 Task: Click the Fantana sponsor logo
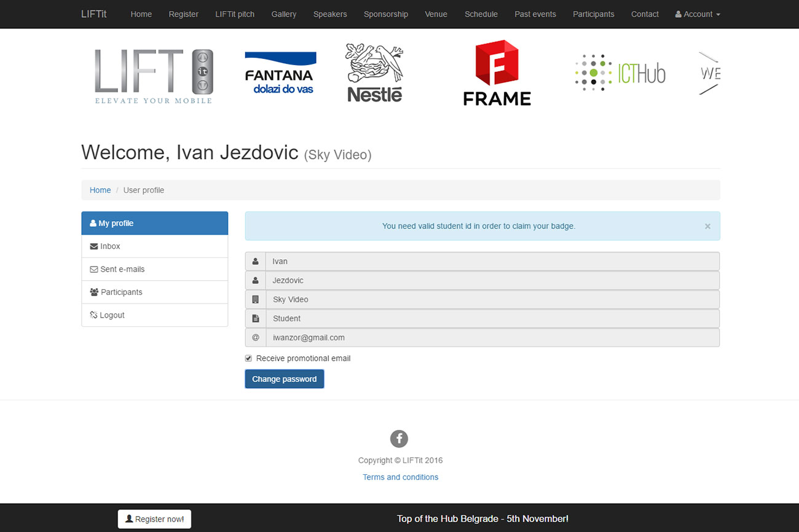point(280,72)
